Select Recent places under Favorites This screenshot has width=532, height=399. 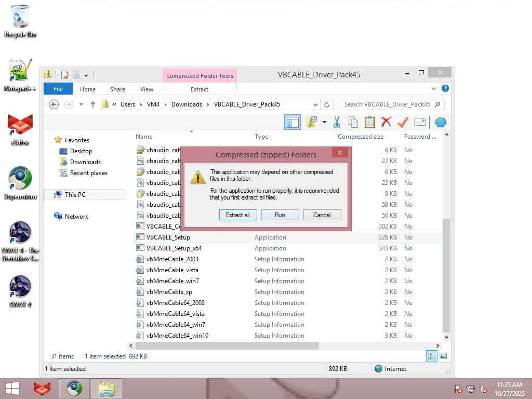[x=88, y=172]
